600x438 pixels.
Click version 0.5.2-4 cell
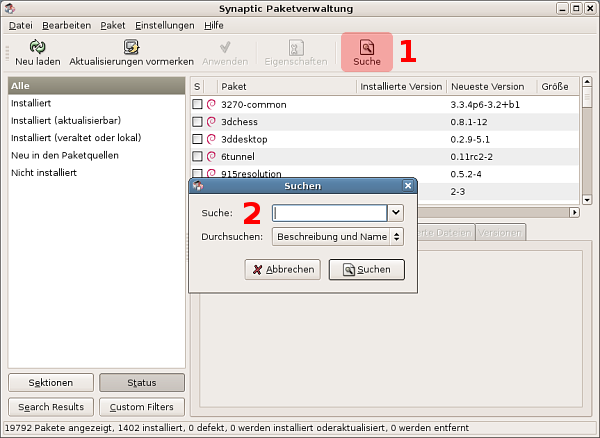tap(466, 174)
